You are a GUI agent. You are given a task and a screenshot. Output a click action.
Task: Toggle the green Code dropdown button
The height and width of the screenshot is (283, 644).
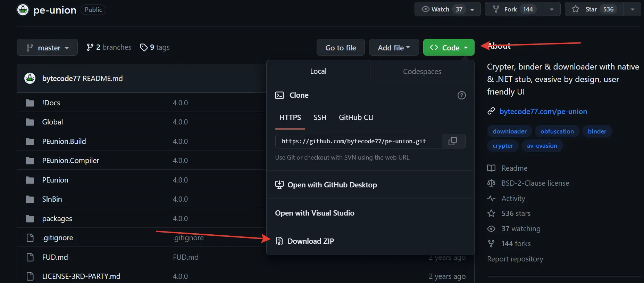click(449, 48)
